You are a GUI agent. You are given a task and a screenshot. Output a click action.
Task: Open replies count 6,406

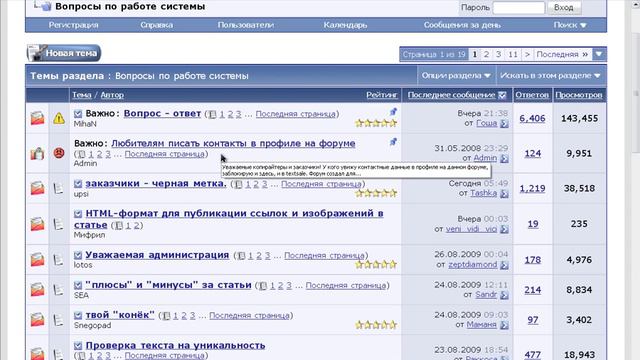pyautogui.click(x=532, y=118)
